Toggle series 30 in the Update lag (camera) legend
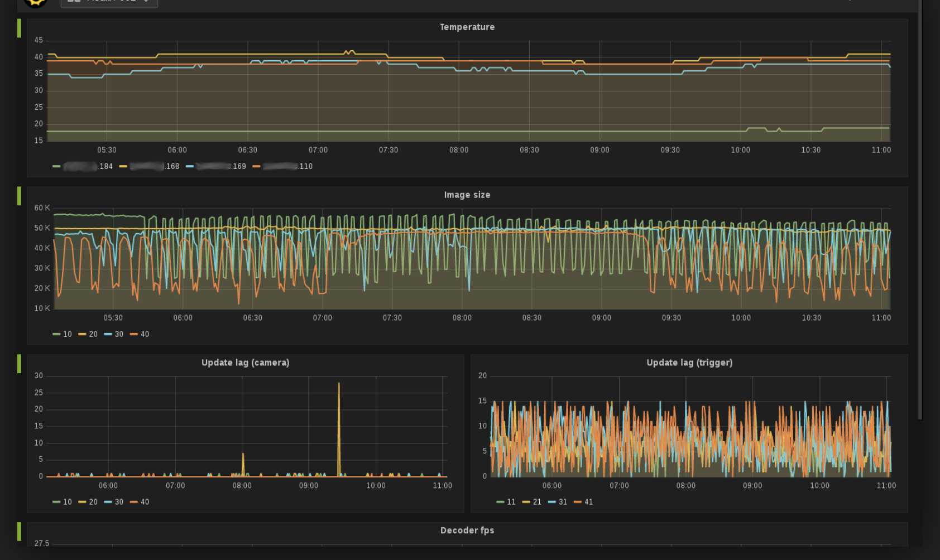 [x=114, y=502]
